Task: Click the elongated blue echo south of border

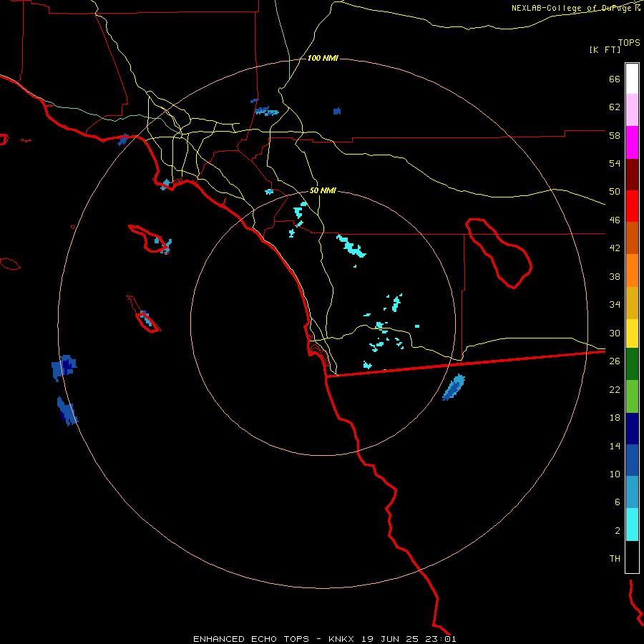Action: tap(454, 387)
